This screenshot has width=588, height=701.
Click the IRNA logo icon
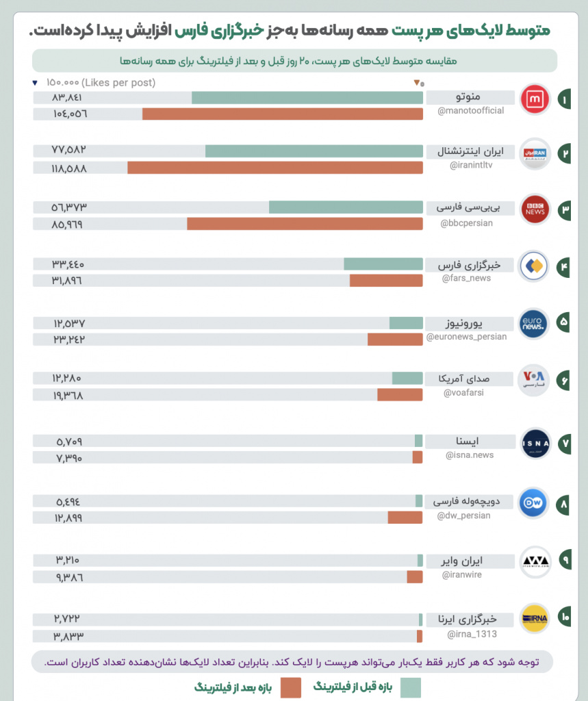pyautogui.click(x=534, y=618)
